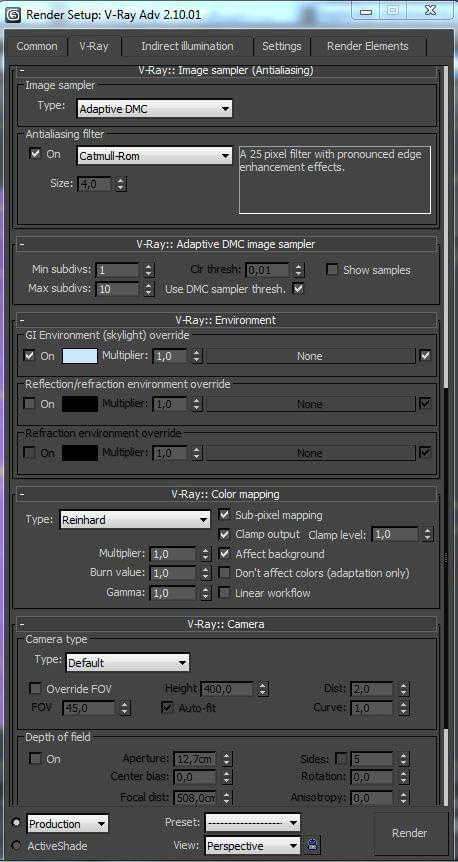The width and height of the screenshot is (458, 862).
Task: Open the GI Environment skylight color swatch
Action: 80,356
